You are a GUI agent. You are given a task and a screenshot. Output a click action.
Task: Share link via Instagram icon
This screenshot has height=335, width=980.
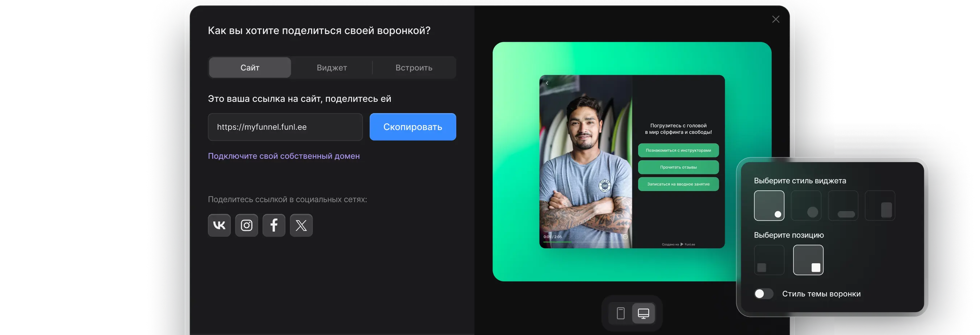(x=247, y=226)
